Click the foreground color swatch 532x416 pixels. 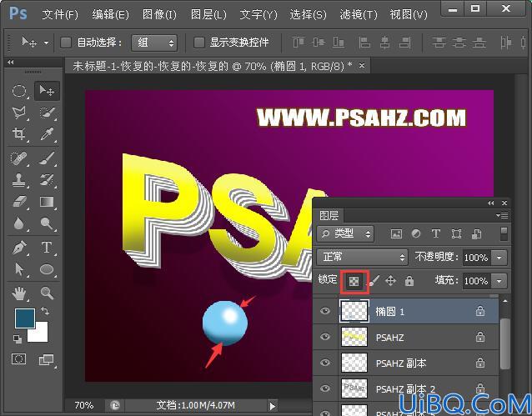pos(24,318)
